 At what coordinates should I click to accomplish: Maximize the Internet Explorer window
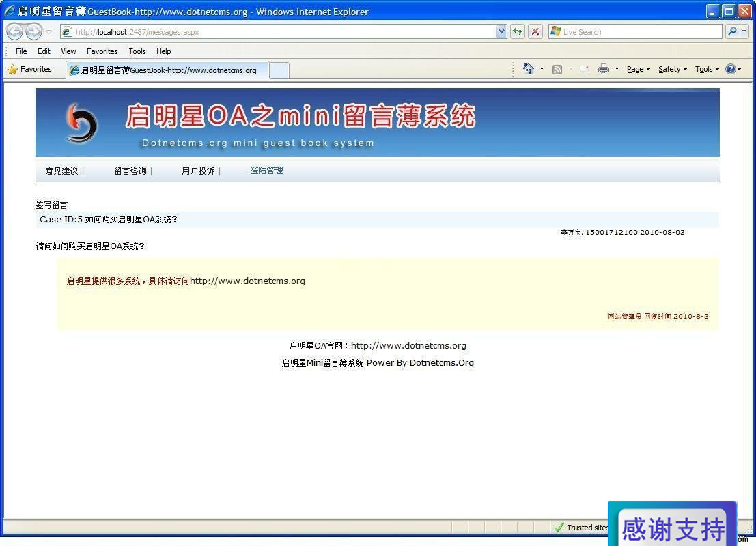click(729, 11)
